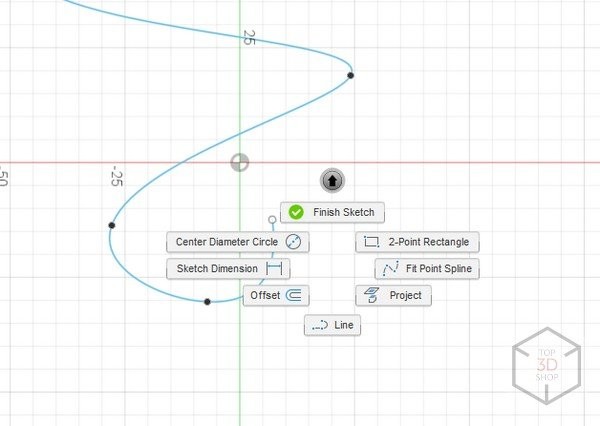This screenshot has width=600, height=426.
Task: Click the Top 3D Shop cube logo
Action: [546, 359]
